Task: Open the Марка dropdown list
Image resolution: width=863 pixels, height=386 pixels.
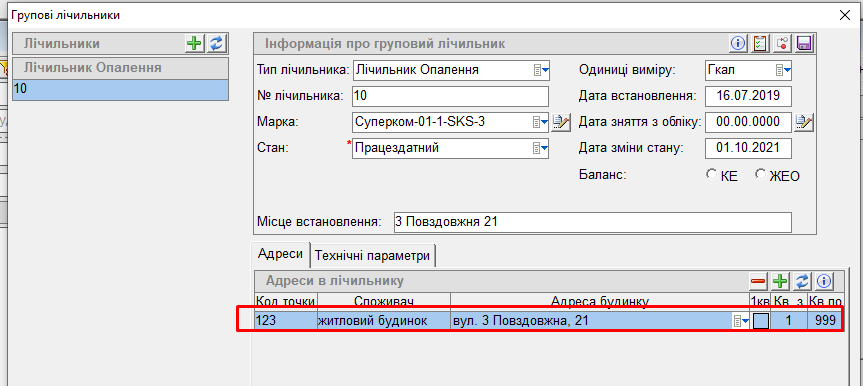Action: click(540, 122)
